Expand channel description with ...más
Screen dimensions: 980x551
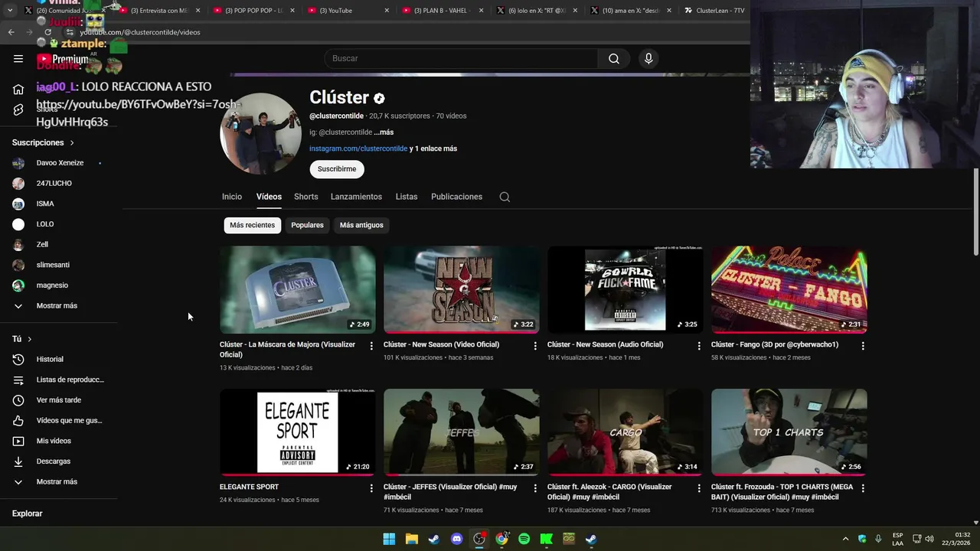pyautogui.click(x=384, y=132)
